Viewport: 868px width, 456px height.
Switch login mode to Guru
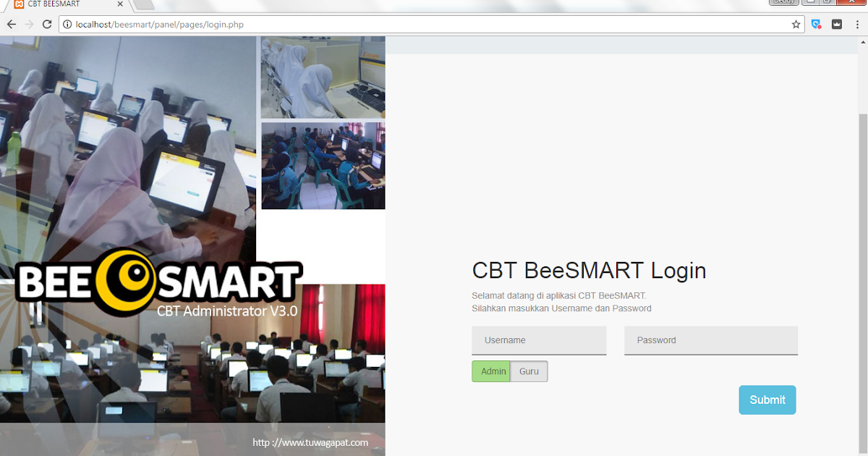[529, 371]
